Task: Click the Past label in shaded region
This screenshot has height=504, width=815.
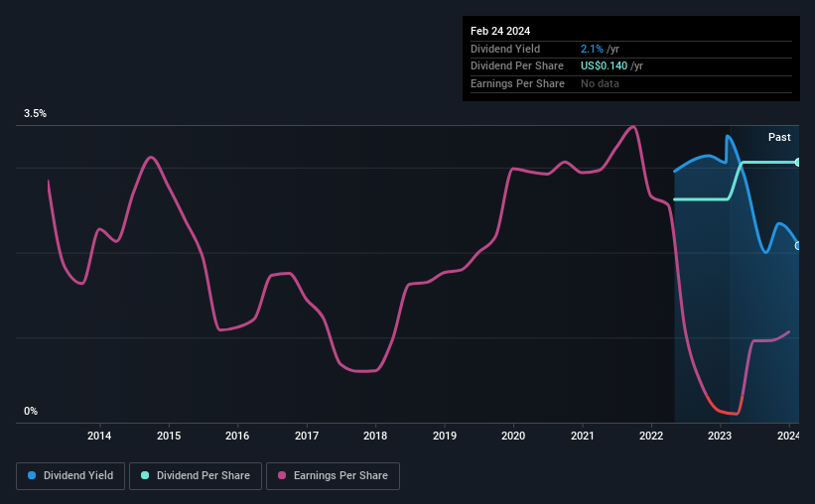Action: (779, 137)
